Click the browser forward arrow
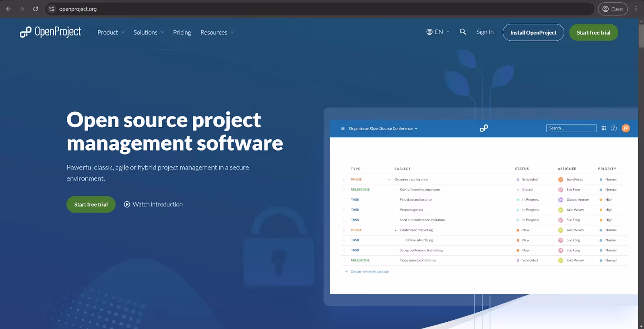 tap(22, 9)
